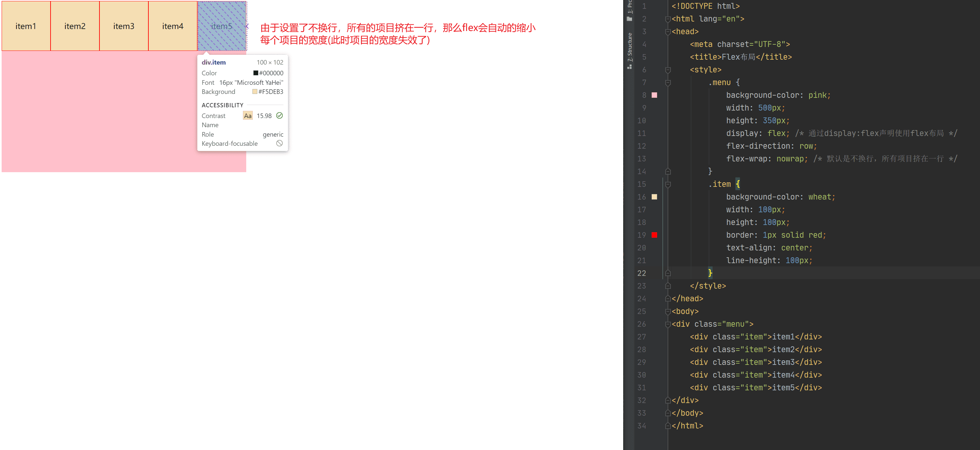
Task: Click the "text-align: center;" code line
Action: 769,247
